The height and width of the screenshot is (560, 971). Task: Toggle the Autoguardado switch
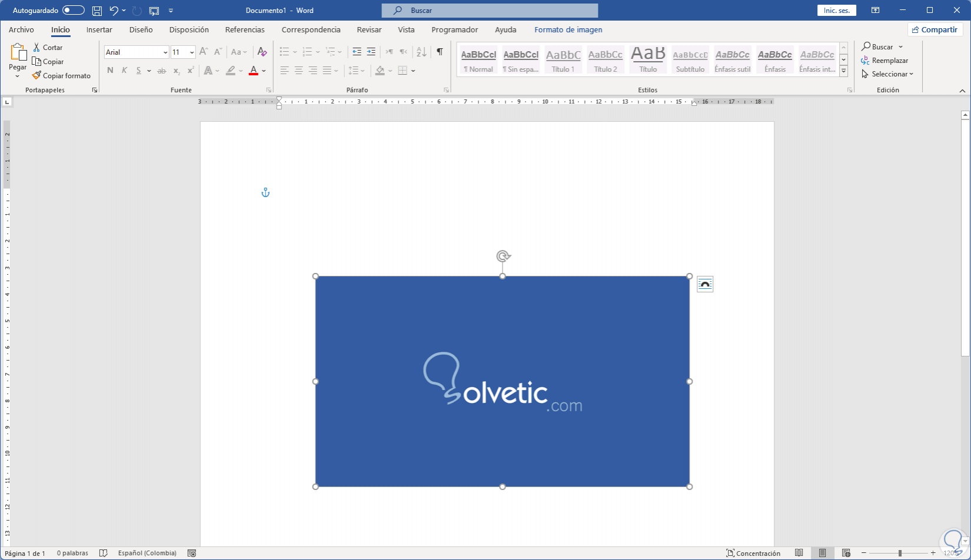pyautogui.click(x=74, y=11)
